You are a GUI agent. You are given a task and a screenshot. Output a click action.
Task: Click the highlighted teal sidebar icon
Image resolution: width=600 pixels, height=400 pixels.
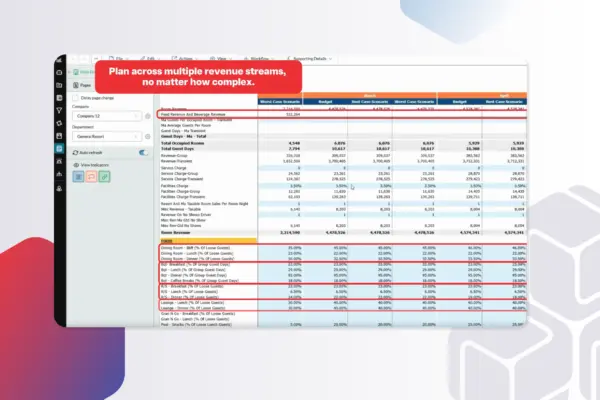point(59,149)
